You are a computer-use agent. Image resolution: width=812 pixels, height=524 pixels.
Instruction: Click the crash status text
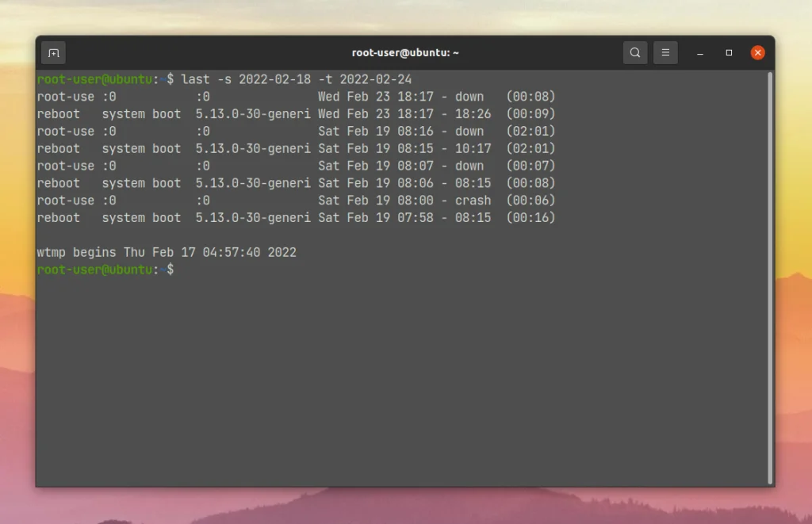tap(473, 200)
